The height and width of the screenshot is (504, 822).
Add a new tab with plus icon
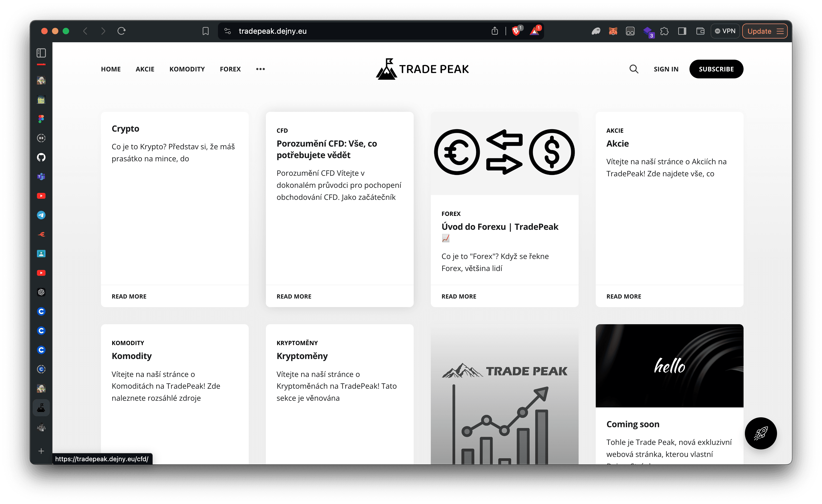click(x=41, y=451)
